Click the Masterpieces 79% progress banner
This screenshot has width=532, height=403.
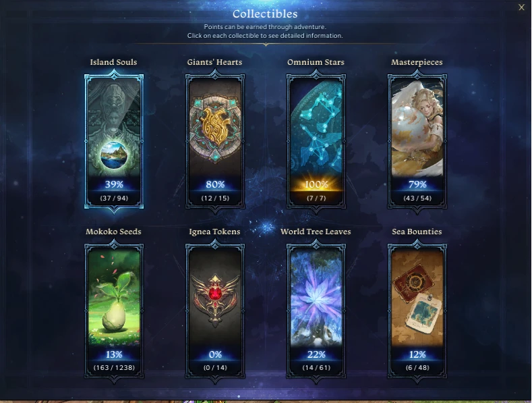pyautogui.click(x=417, y=184)
